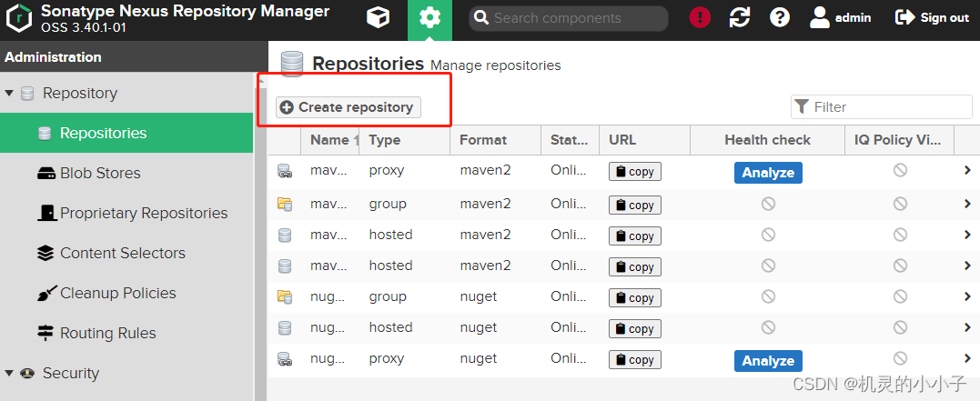The width and height of the screenshot is (980, 401).
Task: Sort by the Type column header
Action: click(x=404, y=140)
